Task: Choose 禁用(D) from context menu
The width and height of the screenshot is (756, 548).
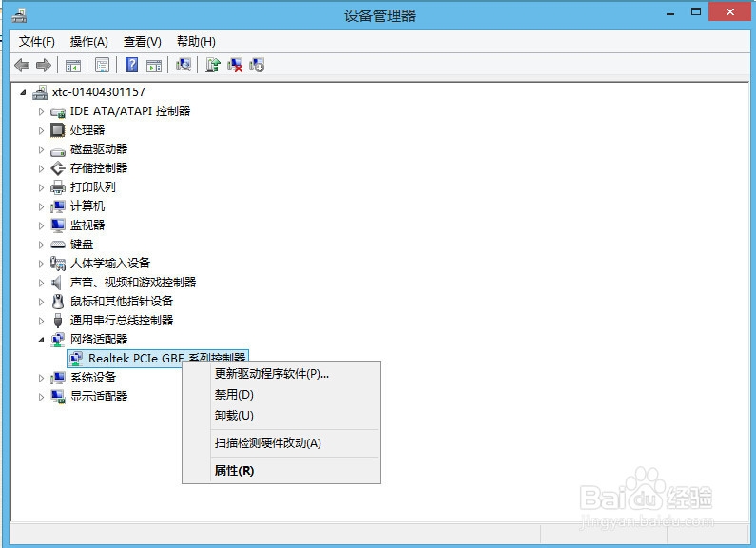Action: pyautogui.click(x=281, y=395)
